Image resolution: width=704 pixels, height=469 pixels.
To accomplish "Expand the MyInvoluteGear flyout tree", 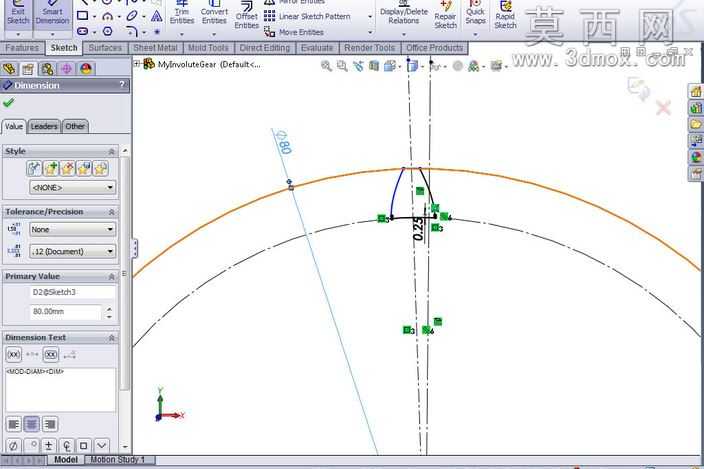I will 136,64.
